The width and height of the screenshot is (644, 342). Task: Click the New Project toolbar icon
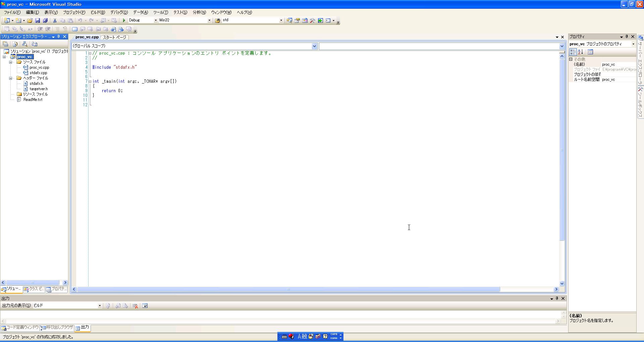click(x=7, y=20)
